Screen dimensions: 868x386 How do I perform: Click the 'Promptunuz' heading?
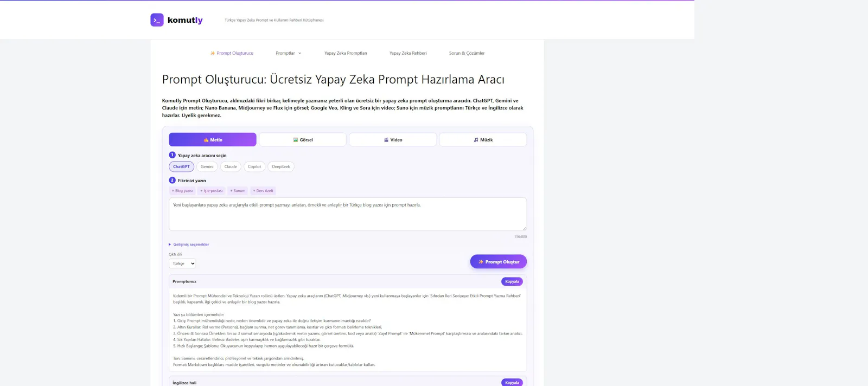tap(184, 281)
